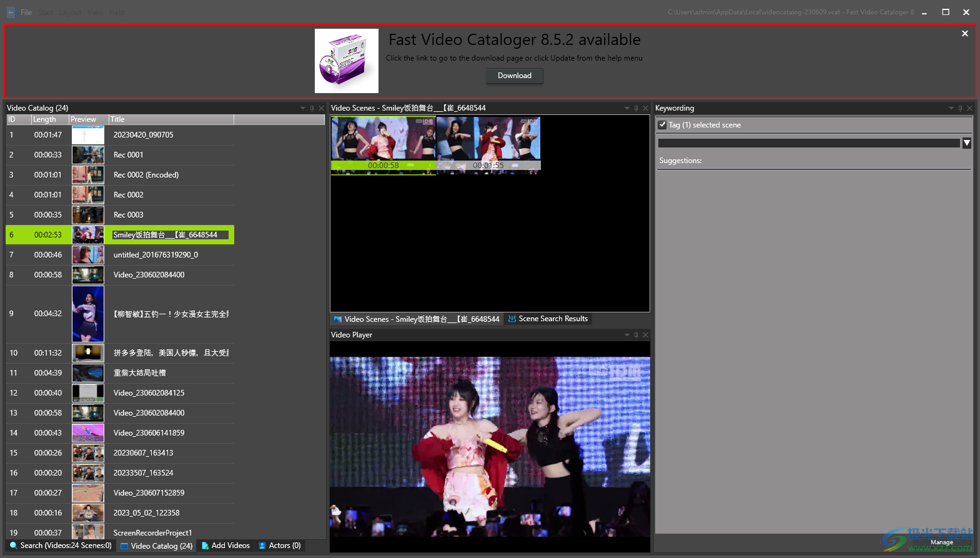Click the Manage button in the Keywording panel
This screenshot has width=980, height=558.
coord(941,542)
